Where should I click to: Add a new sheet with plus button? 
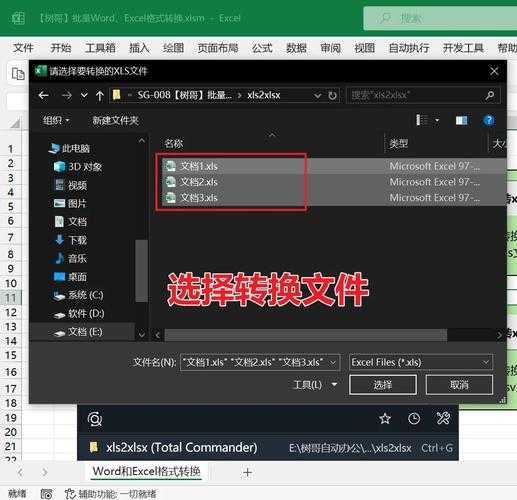tap(247, 472)
